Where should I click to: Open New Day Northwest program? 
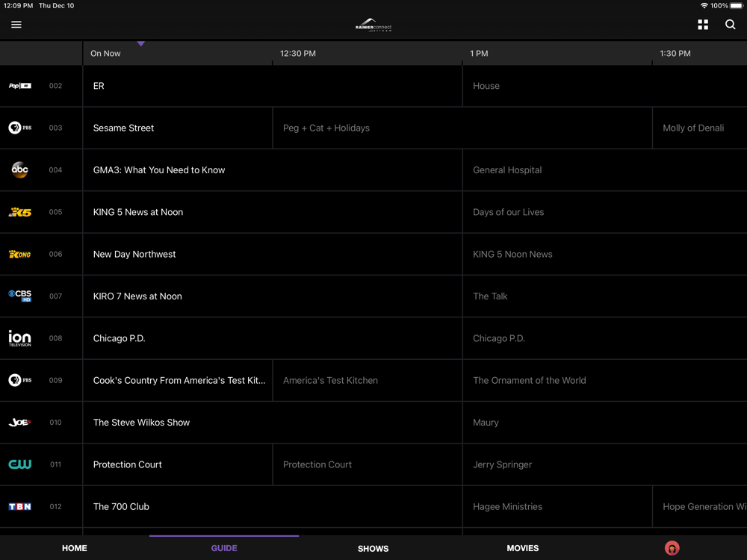[273, 254]
